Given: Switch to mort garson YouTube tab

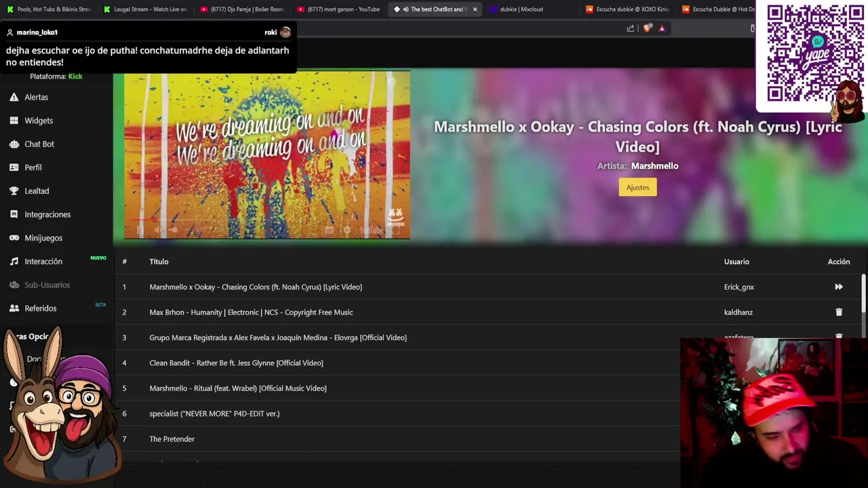Looking at the screenshot, I should coord(338,9).
